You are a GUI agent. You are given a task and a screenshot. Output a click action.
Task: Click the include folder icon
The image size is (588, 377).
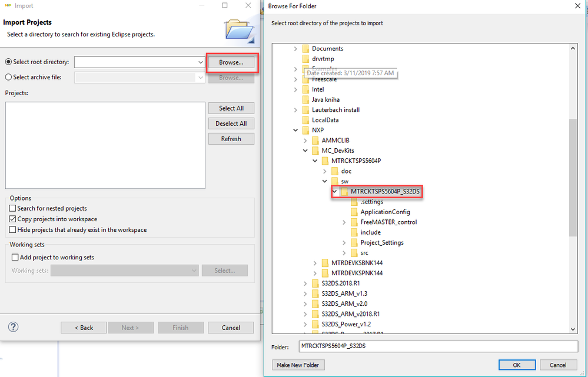[354, 232]
